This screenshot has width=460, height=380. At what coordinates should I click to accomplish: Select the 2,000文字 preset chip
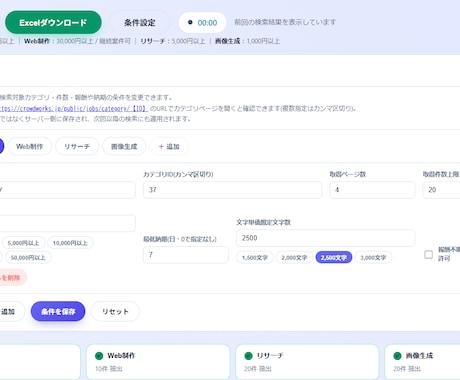(294, 257)
